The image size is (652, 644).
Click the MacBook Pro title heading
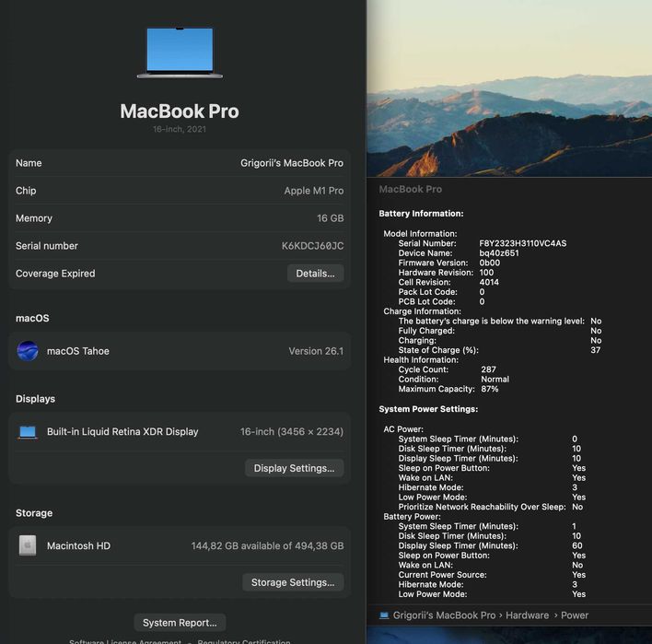pyautogui.click(x=180, y=111)
